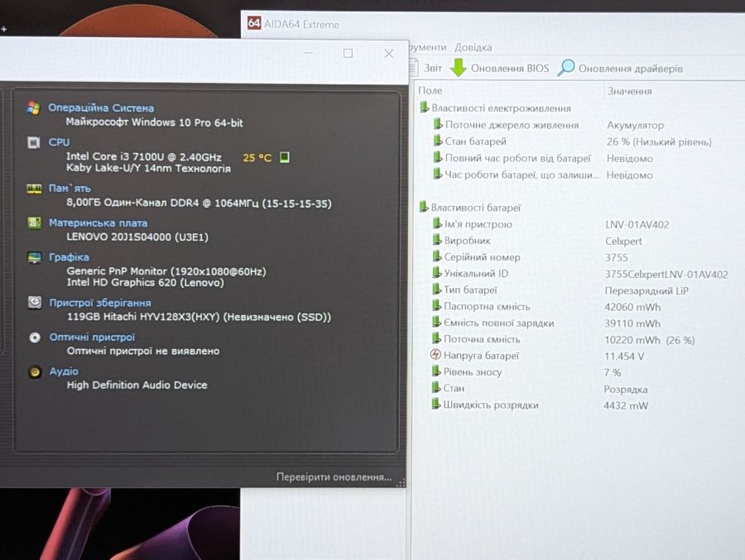Open the Графіка section heading
The image size is (745, 560).
pyautogui.click(x=69, y=257)
